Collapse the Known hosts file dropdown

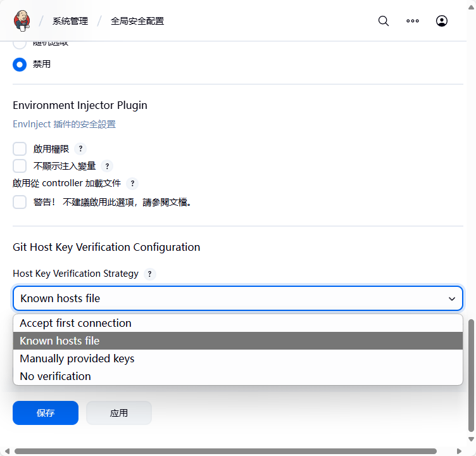[x=238, y=298]
